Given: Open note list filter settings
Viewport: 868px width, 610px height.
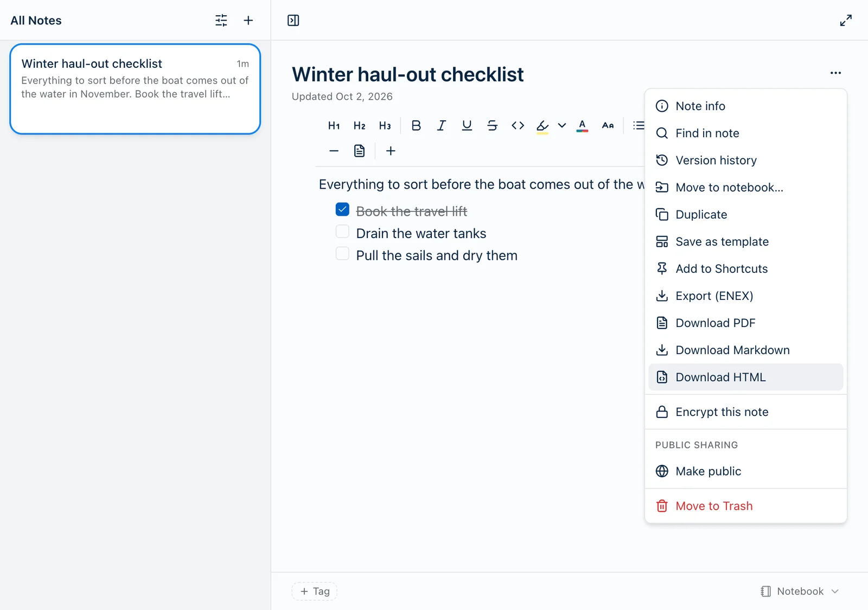Looking at the screenshot, I should click(x=221, y=21).
